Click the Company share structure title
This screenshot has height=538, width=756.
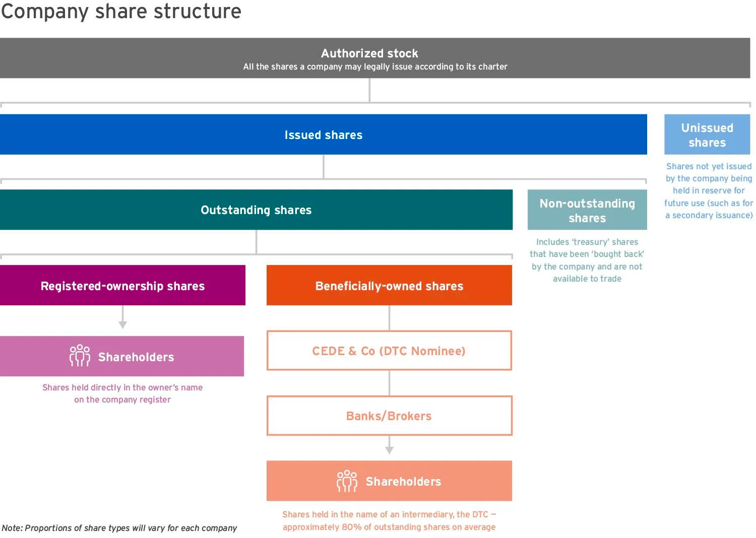[x=121, y=11]
